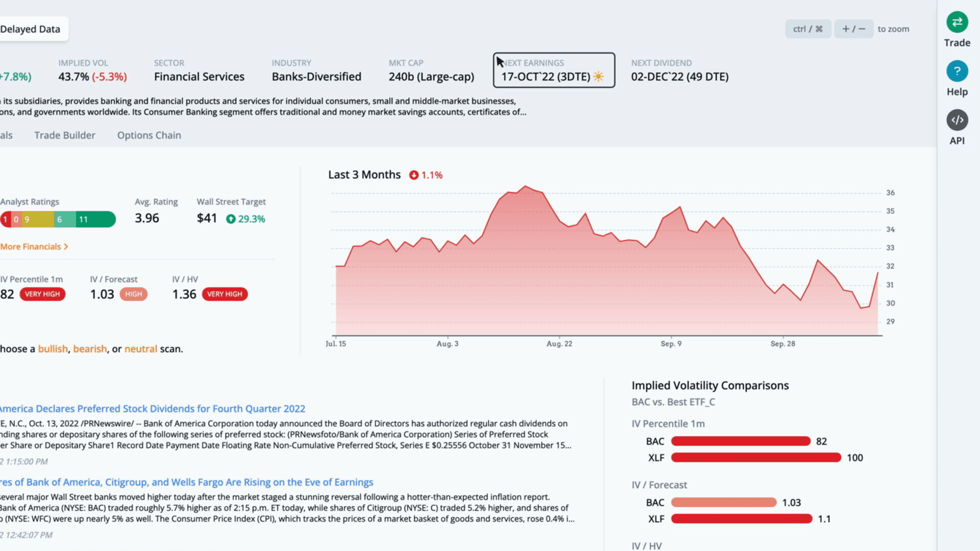Click the NEXT DIVIDEND 02-DEC'22 value
Viewport: 980px width, 551px height.
680,77
